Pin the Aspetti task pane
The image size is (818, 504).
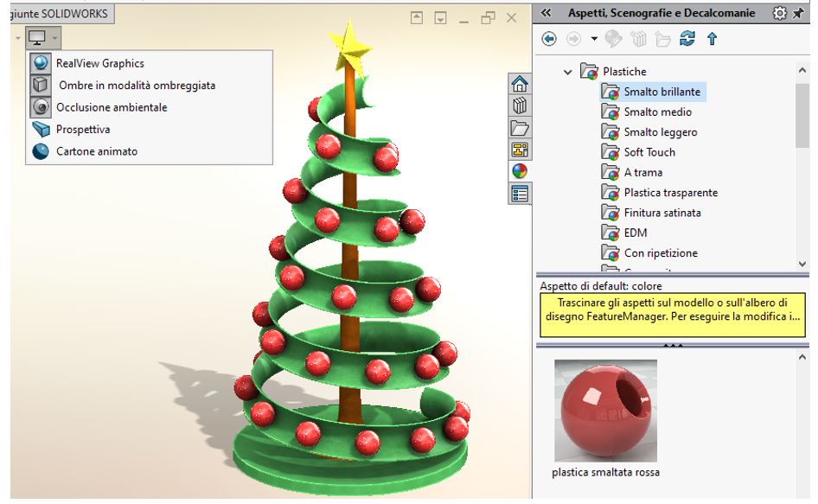pos(798,13)
